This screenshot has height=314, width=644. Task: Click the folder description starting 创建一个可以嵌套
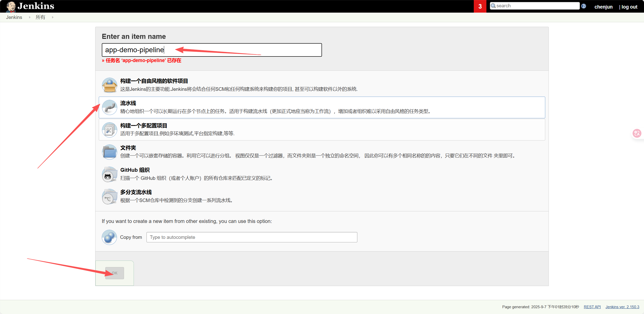(x=318, y=156)
